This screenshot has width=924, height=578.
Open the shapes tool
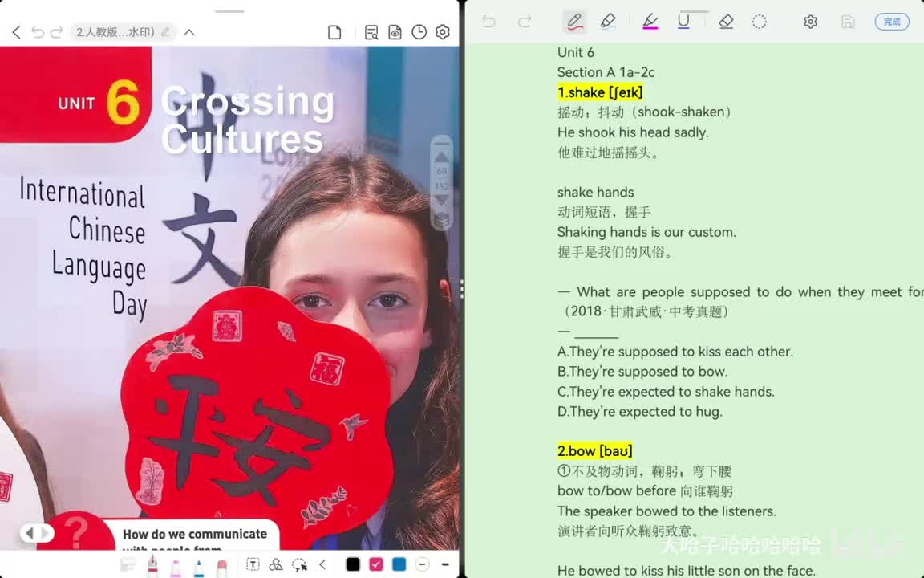(275, 564)
